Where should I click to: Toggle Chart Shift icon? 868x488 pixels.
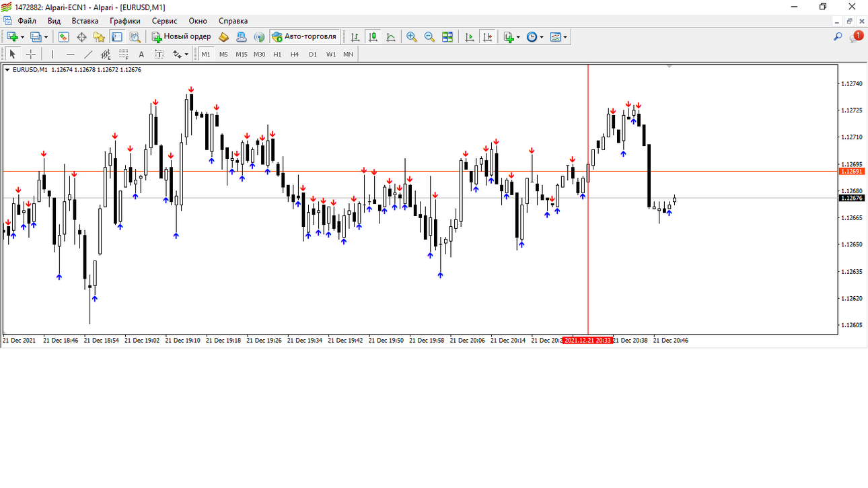coord(487,37)
